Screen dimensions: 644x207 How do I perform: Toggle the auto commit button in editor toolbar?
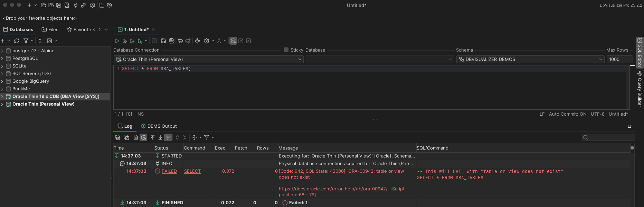pyautogui.click(x=233, y=41)
